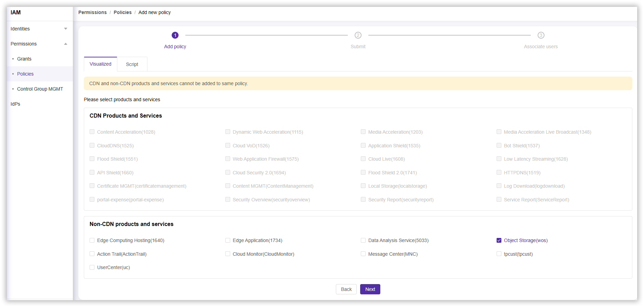Click step 1 Add policy circle
Screen dimensions: 644x307
[175, 35]
